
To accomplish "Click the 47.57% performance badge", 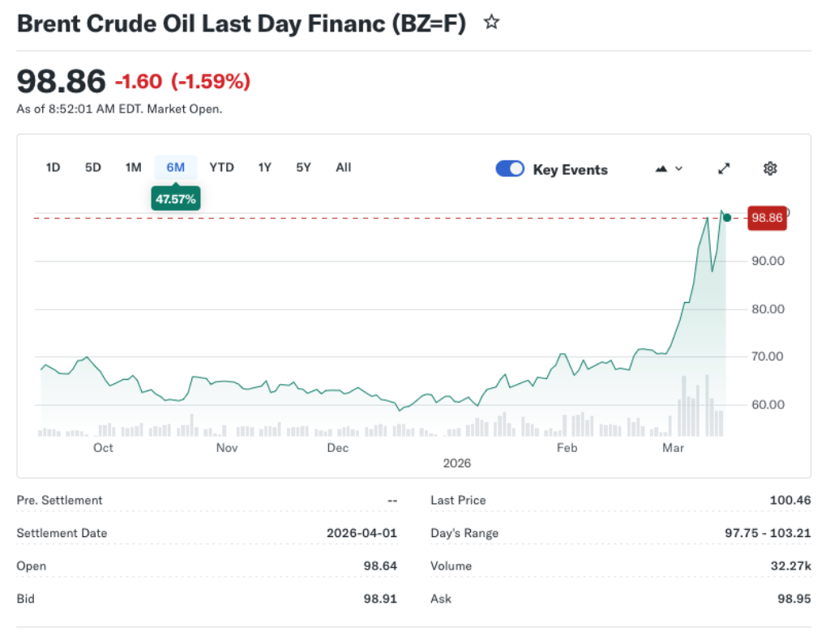I will click(176, 198).
